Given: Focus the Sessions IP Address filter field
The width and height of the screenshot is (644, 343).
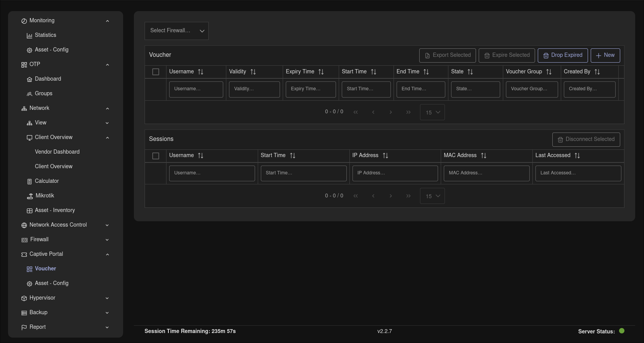Looking at the screenshot, I should point(395,173).
